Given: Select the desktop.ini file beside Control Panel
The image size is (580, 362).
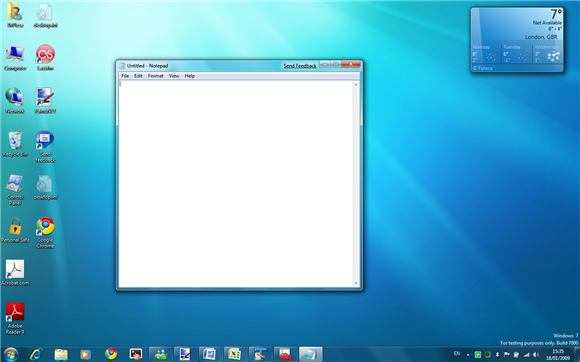Looking at the screenshot, I should [x=45, y=187].
